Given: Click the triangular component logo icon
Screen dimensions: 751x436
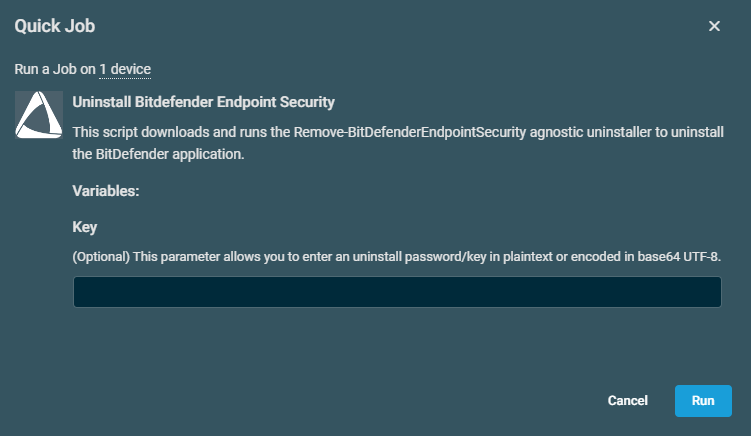Looking at the screenshot, I should click(39, 114).
